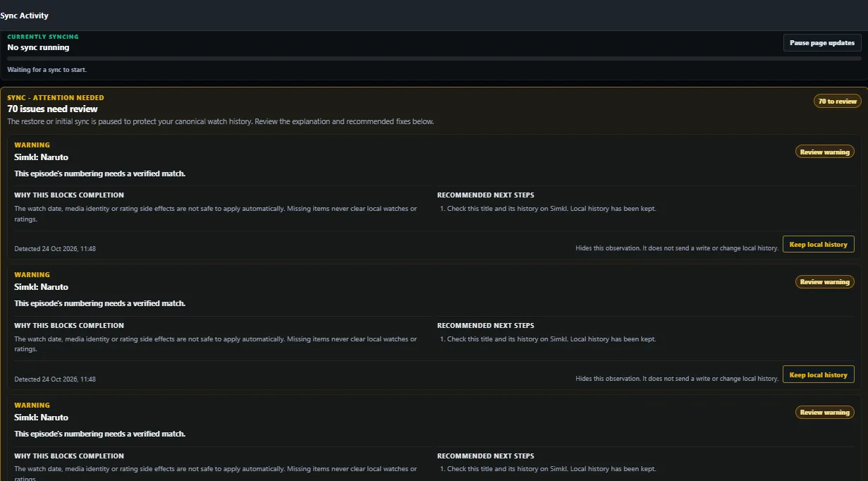This screenshot has height=481, width=868.
Task: Click the 70 issues need review heading
Action: (52, 109)
